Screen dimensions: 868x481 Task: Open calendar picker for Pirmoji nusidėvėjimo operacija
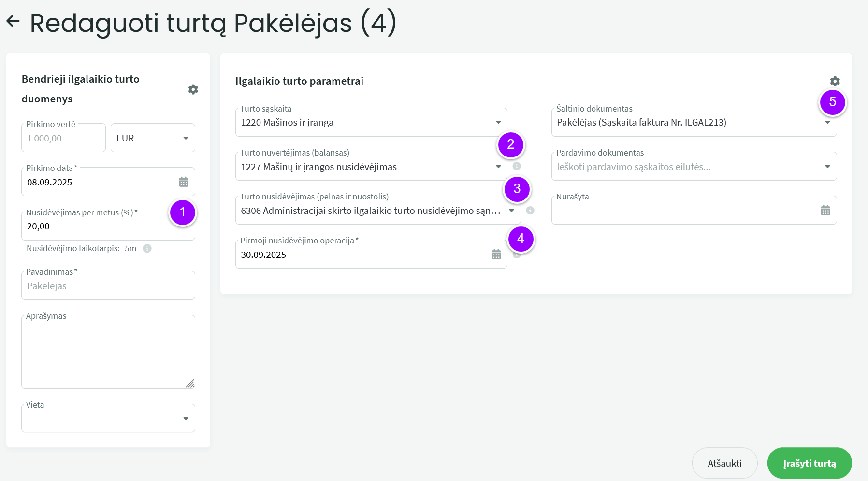(x=496, y=255)
